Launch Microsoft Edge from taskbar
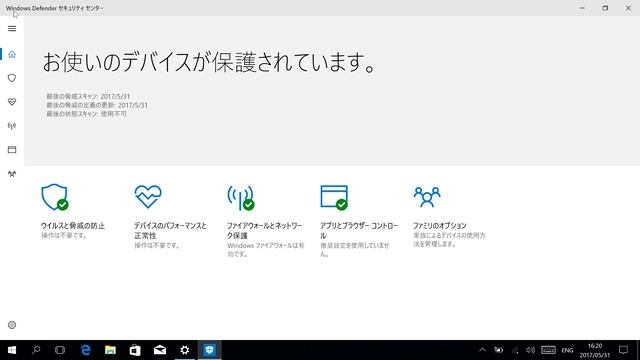Image resolution: width=640 pixels, height=360 pixels. pos(85,350)
